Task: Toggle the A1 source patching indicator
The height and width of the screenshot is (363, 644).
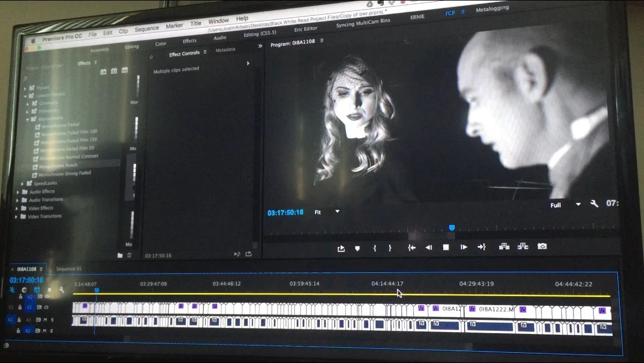Action: [10, 319]
